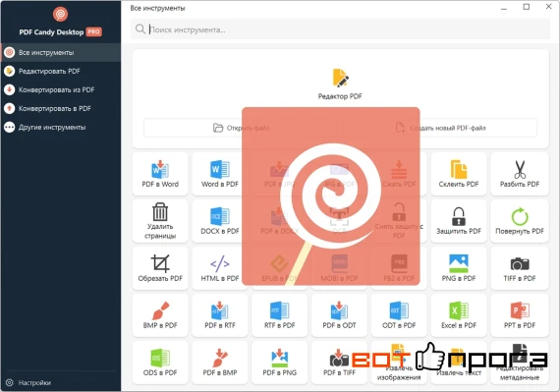560x392 pixels.
Task: Choose the Удалить страницы trash tool
Action: tap(160, 221)
